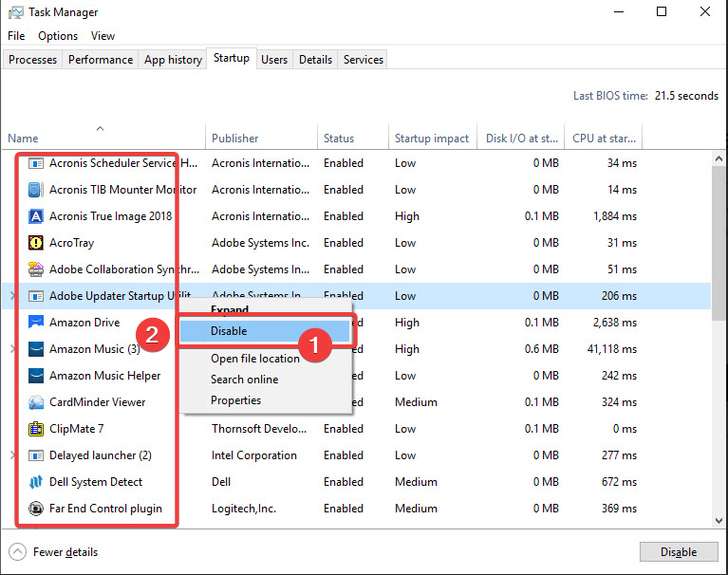728x575 pixels.
Task: Sort by the Publisher column header
Action: tap(262, 138)
